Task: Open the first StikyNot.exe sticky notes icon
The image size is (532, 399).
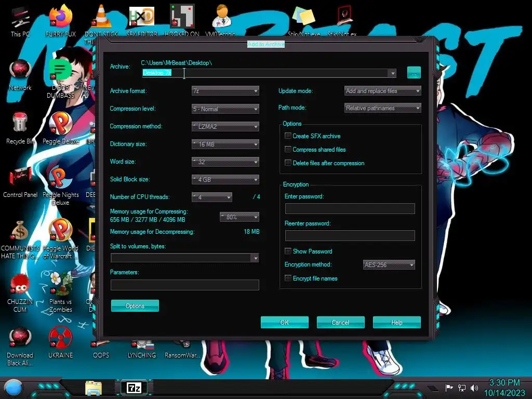Action: click(x=303, y=20)
